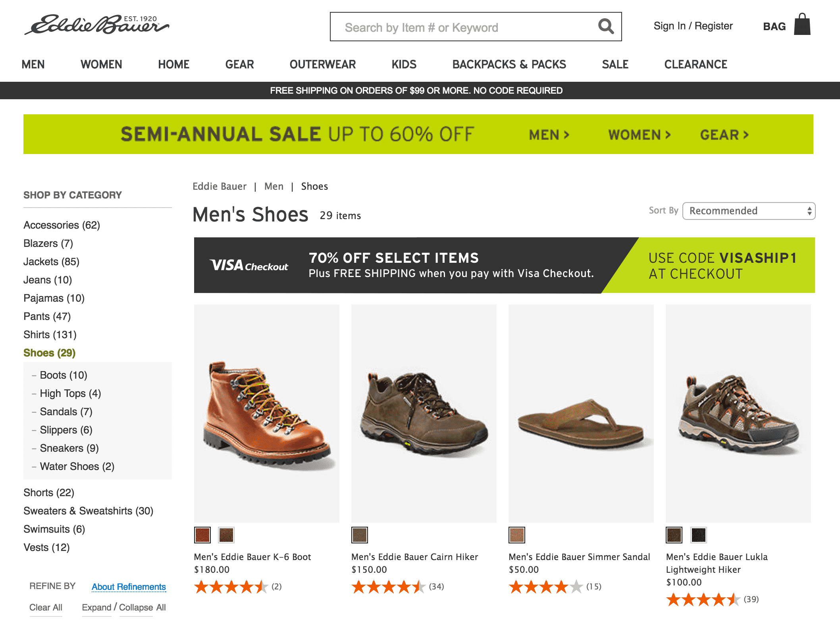Open the BACKPACKS & PACKS menu
Image resolution: width=840 pixels, height=620 pixels.
coord(509,64)
